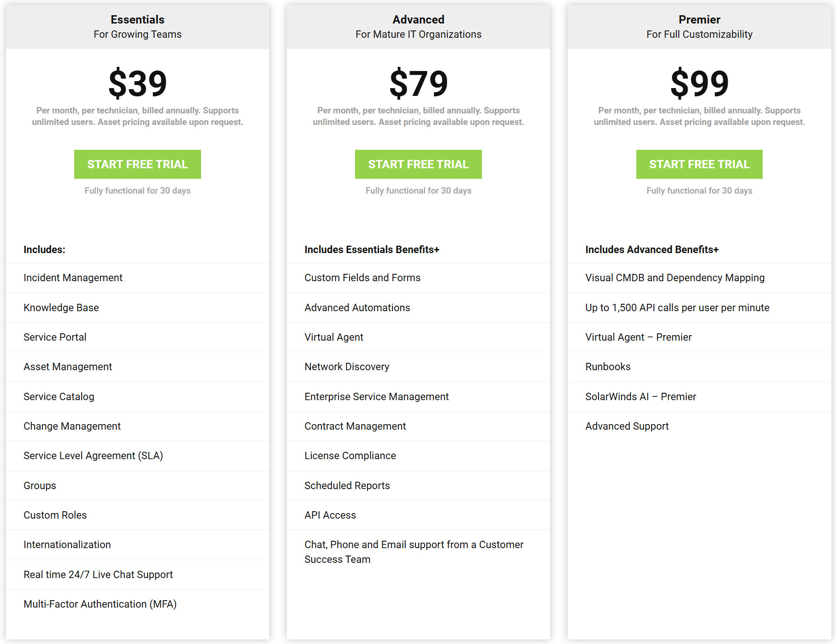The width and height of the screenshot is (836, 644).
Task: Click the Virtual Agent feature in Advanced
Action: [x=334, y=337]
